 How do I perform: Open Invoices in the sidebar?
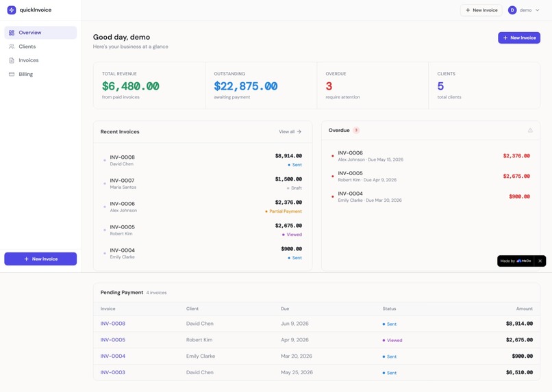pyautogui.click(x=40, y=60)
